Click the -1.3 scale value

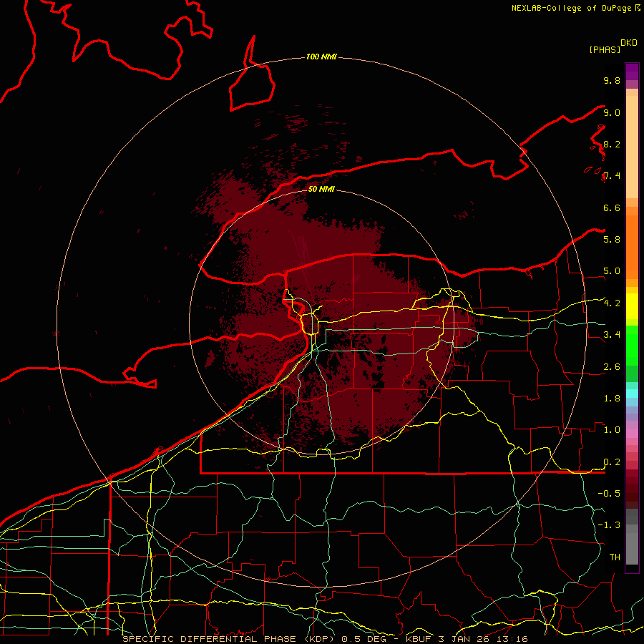609,525
